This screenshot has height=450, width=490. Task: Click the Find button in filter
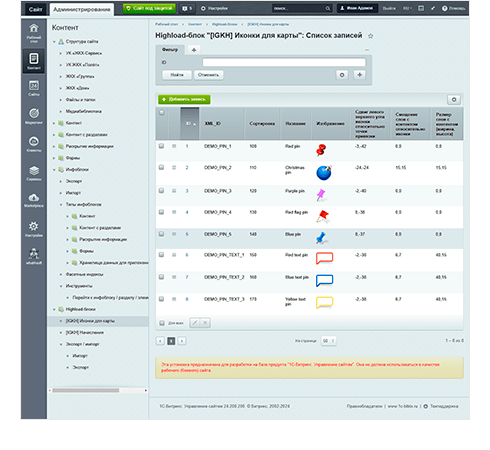coord(177,75)
